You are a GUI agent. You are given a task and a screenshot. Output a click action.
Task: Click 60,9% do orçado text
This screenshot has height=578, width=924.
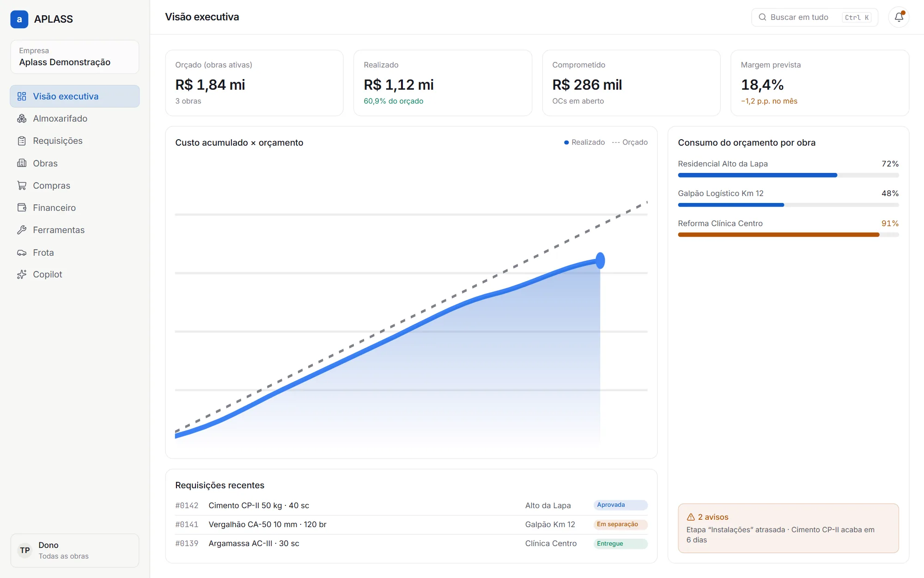[393, 101]
